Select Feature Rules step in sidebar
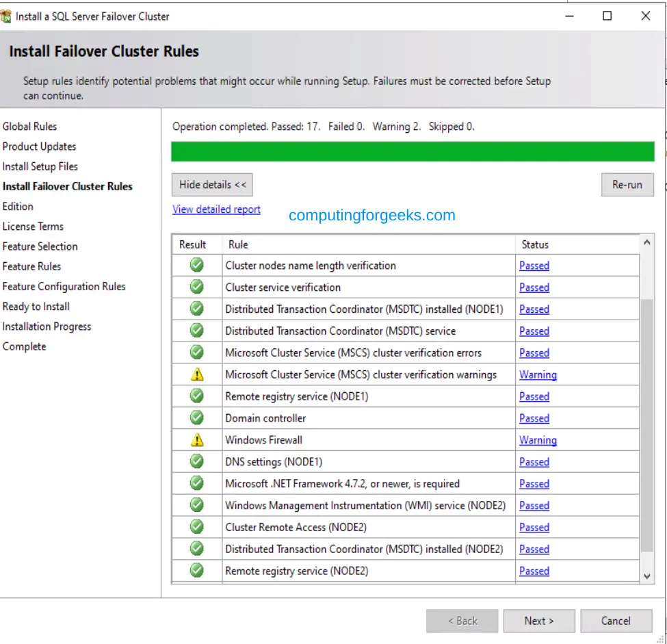This screenshot has height=644, width=667. [32, 266]
